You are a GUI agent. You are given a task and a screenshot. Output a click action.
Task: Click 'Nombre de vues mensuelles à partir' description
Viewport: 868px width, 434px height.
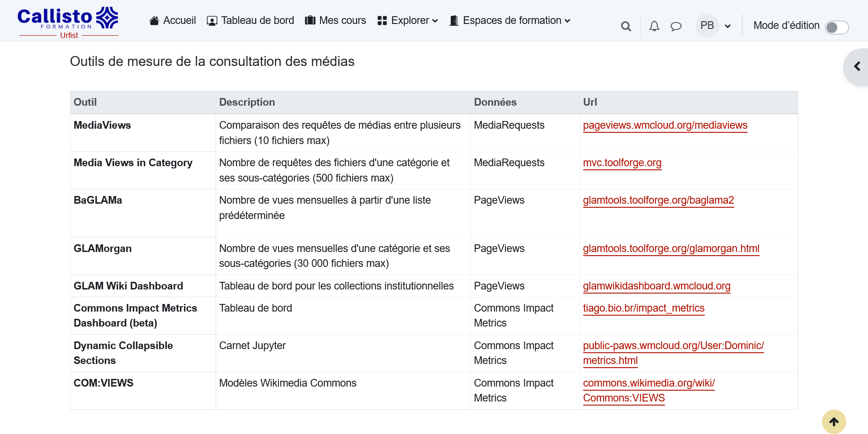click(x=325, y=208)
